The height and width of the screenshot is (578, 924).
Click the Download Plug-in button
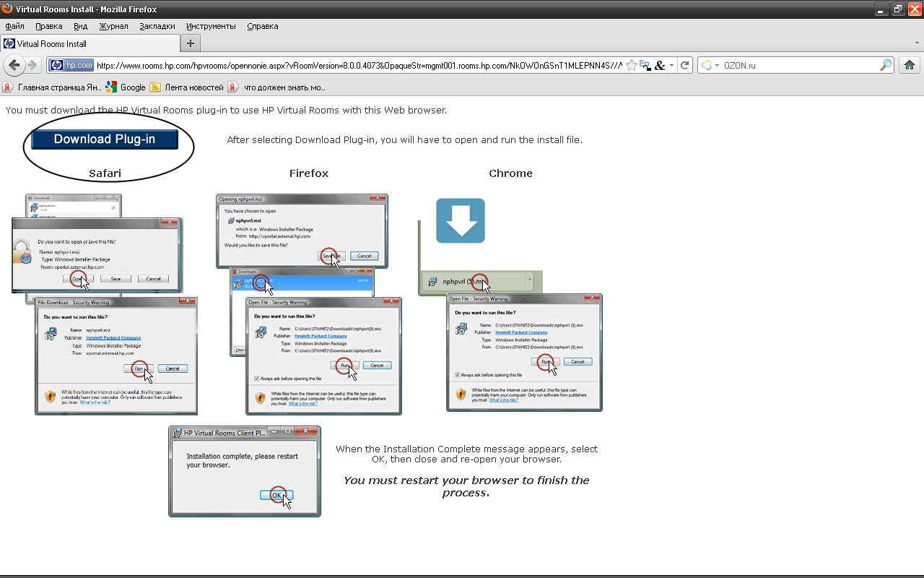point(105,139)
